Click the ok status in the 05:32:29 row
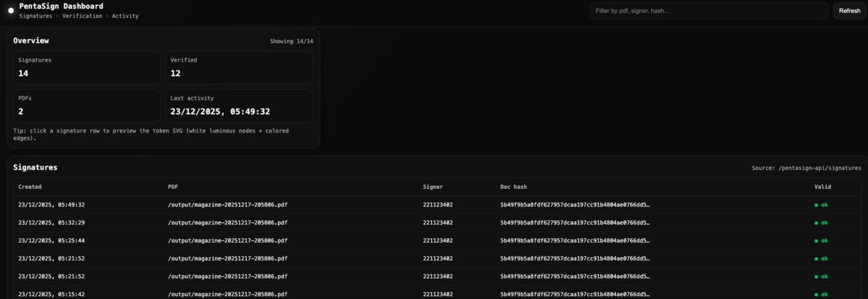This screenshot has width=868, height=299. [x=821, y=222]
